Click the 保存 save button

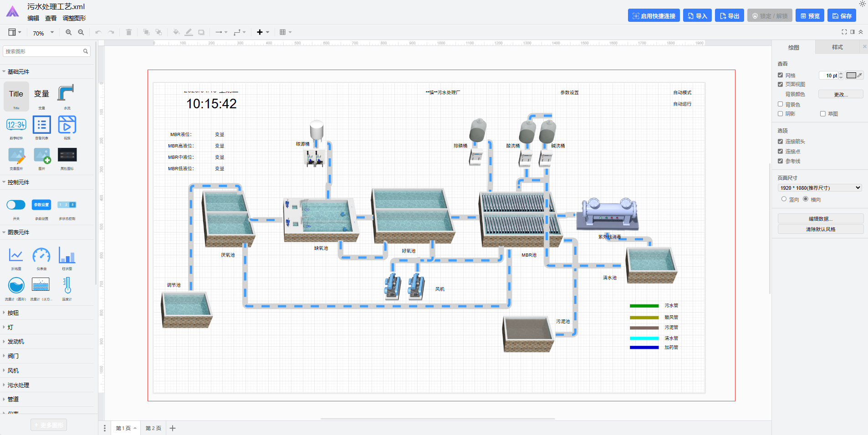pos(842,16)
